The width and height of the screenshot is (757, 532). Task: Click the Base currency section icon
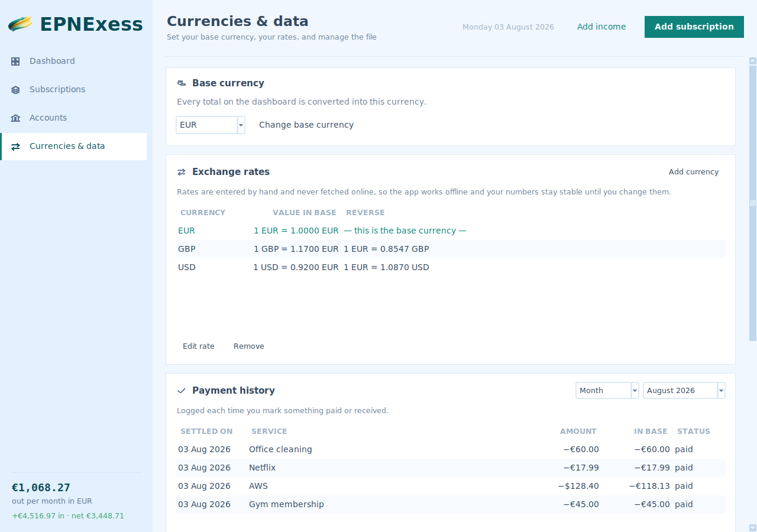coord(182,83)
